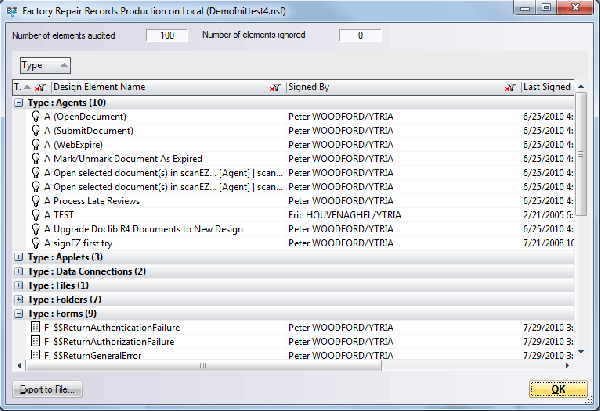Click agent icon beside Process Late Reviews

click(x=36, y=201)
